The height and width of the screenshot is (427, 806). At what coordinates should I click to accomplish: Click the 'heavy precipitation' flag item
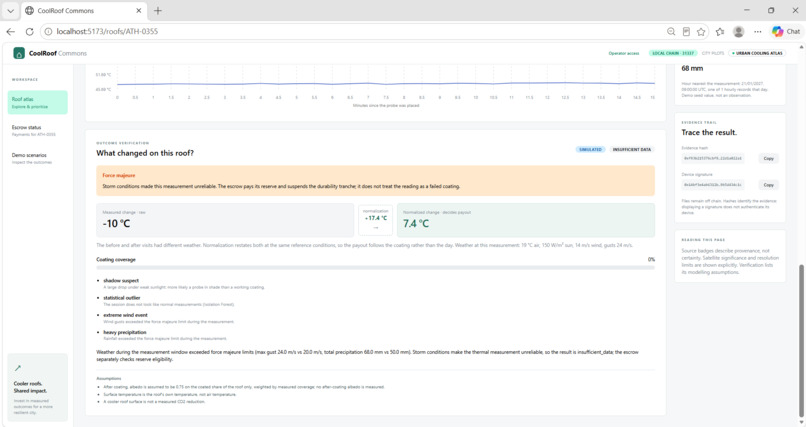pos(125,332)
